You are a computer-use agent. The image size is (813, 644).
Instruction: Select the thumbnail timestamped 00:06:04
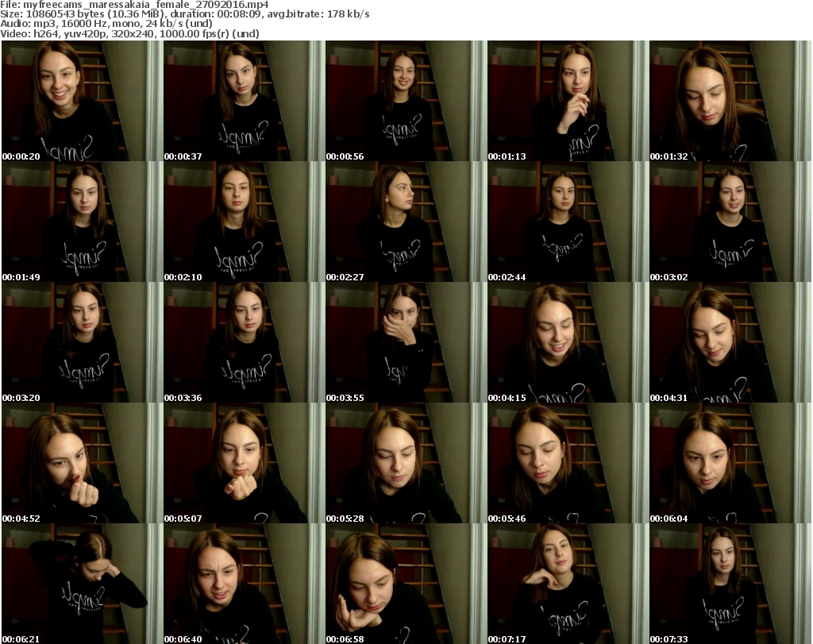730,463
